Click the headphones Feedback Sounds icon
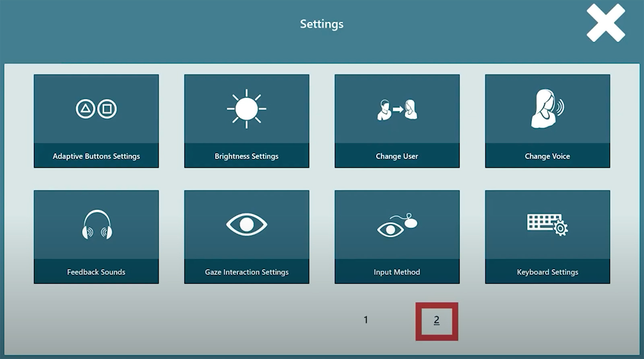This screenshot has height=359, width=644. [97, 225]
